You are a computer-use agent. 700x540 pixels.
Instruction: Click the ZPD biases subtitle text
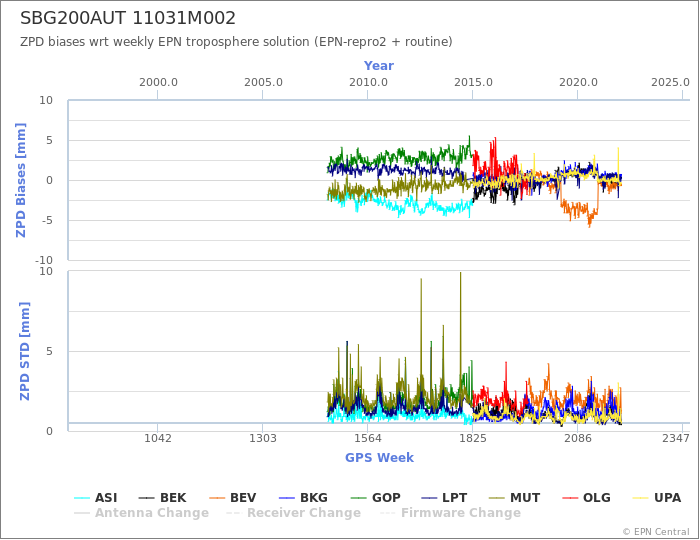(236, 42)
